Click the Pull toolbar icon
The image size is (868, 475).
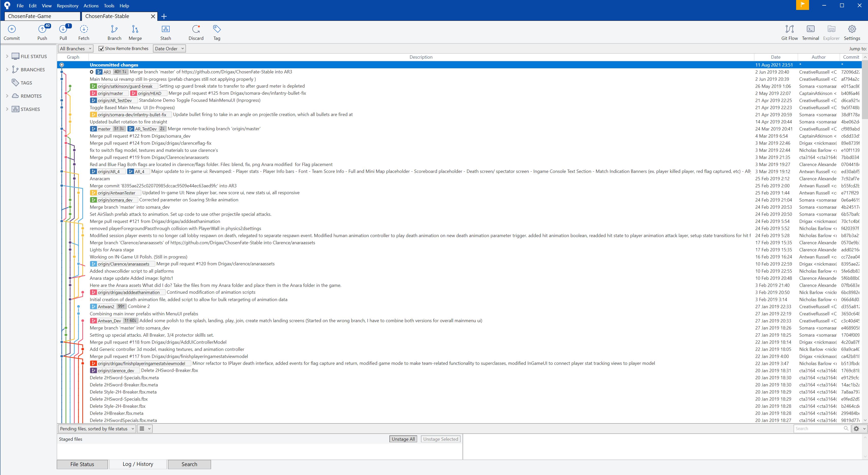[x=63, y=32]
